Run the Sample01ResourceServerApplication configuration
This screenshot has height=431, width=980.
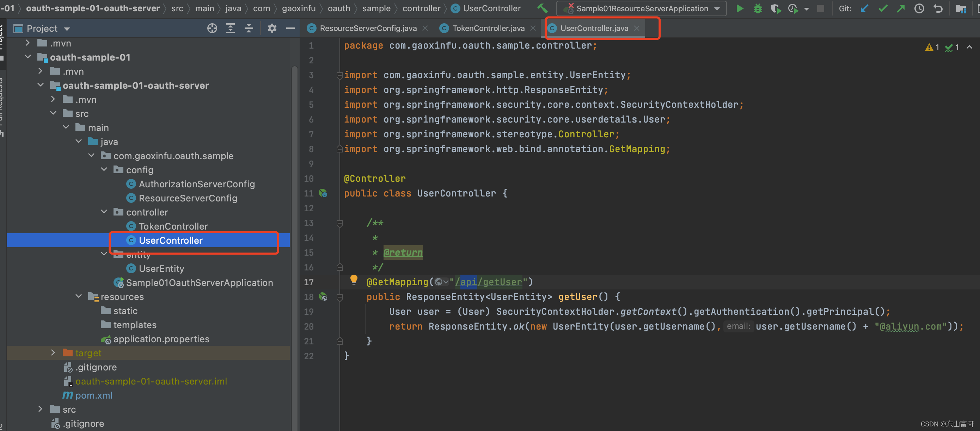pos(740,8)
